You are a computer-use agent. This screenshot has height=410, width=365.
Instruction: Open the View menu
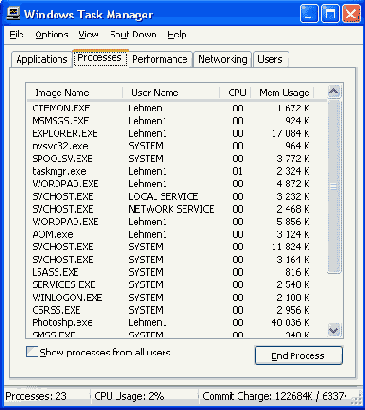point(88,34)
